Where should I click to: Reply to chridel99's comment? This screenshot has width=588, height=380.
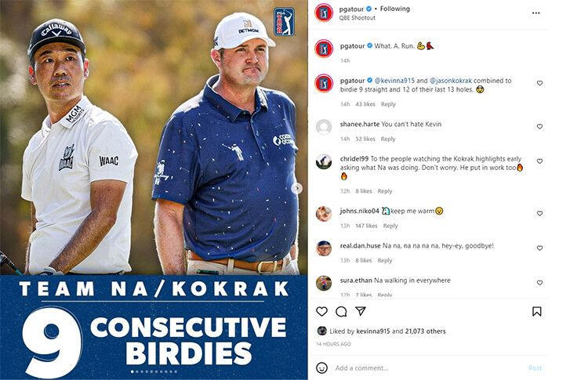coord(385,191)
